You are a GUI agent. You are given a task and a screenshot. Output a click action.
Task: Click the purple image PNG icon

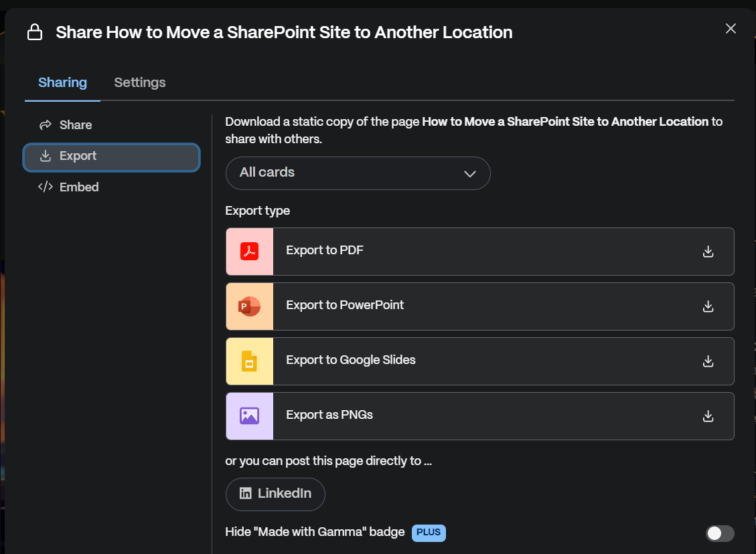(x=249, y=415)
